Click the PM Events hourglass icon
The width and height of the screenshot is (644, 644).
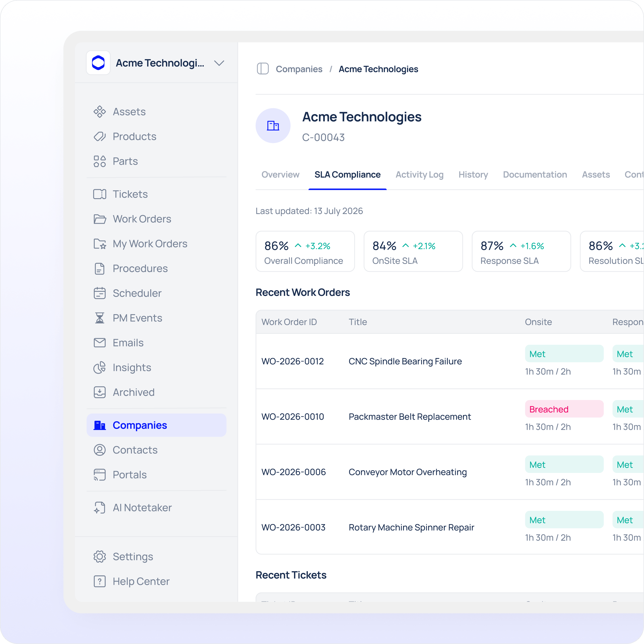99,318
